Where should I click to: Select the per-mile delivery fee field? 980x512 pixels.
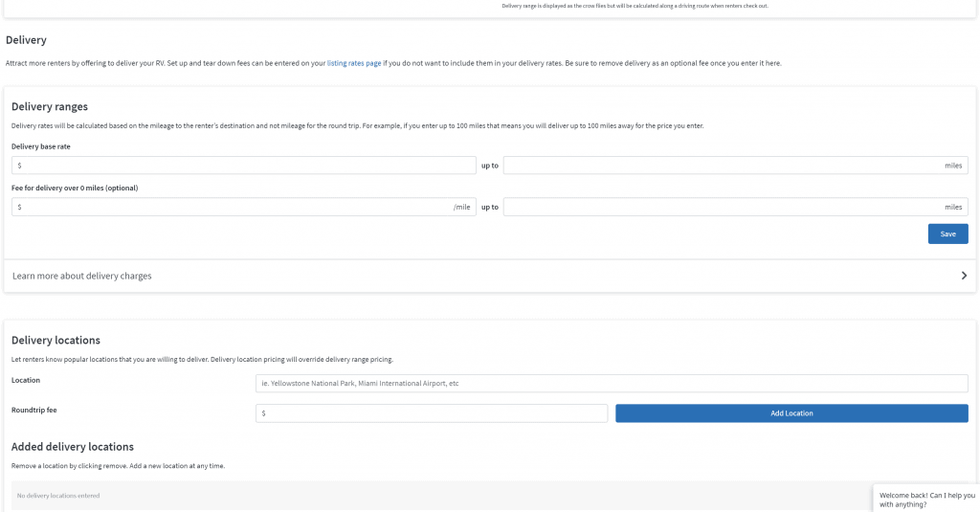point(244,207)
